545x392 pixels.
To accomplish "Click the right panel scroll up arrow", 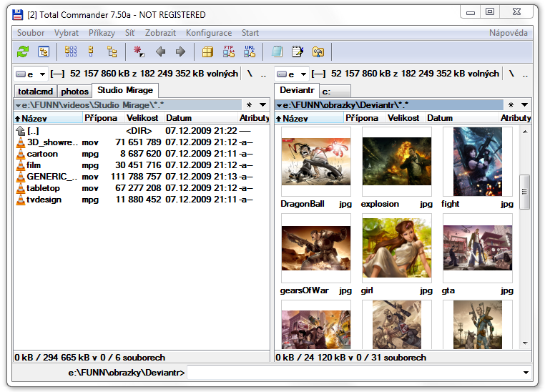I will 525,132.
